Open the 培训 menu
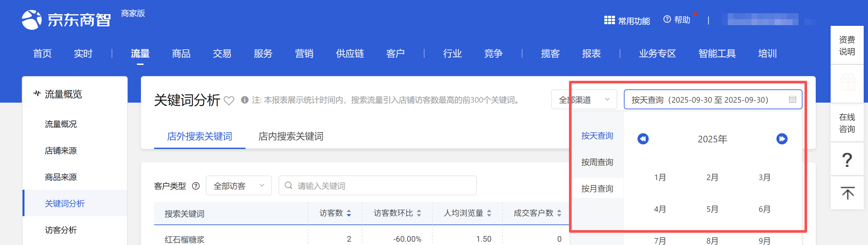Screen dimensions: 868x245 (767, 54)
